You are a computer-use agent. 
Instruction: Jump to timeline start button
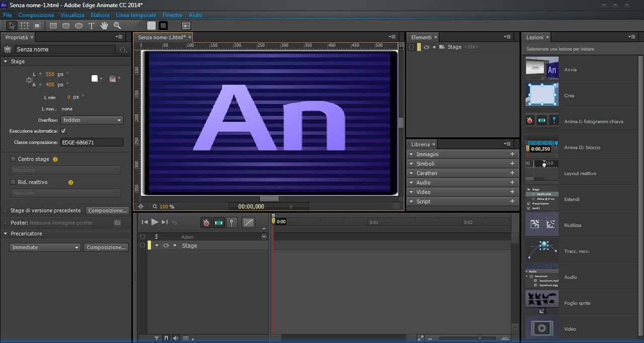[x=145, y=222]
